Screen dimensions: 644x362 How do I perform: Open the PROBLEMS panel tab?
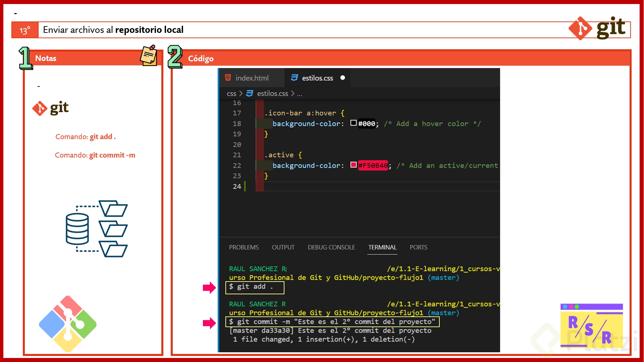pos(244,247)
